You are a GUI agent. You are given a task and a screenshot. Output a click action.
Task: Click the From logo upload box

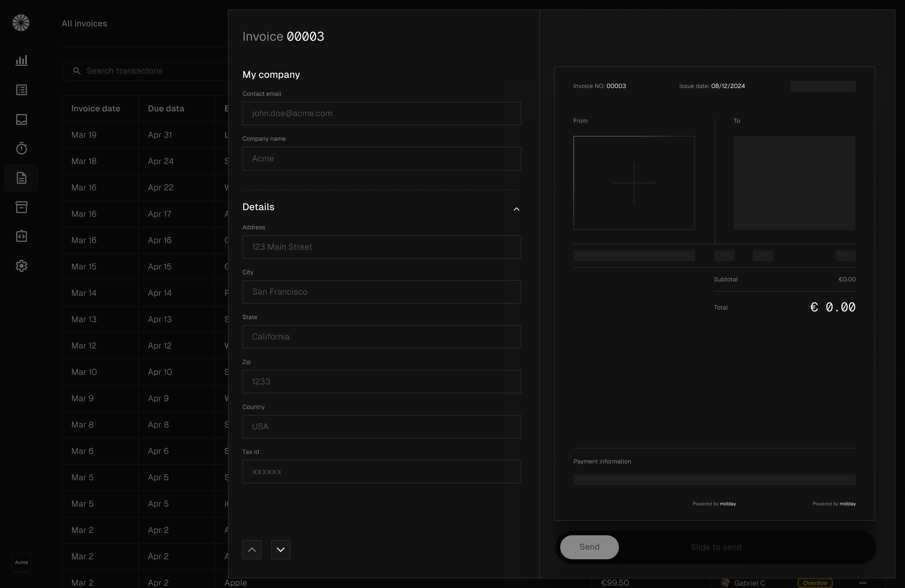(x=634, y=183)
